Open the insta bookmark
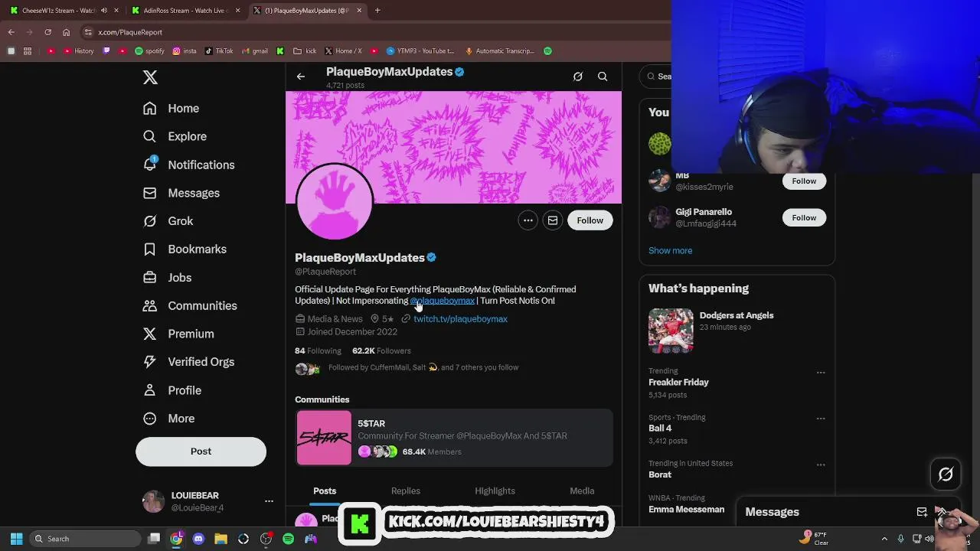Screen dimensions: 980x551 [x=185, y=51]
